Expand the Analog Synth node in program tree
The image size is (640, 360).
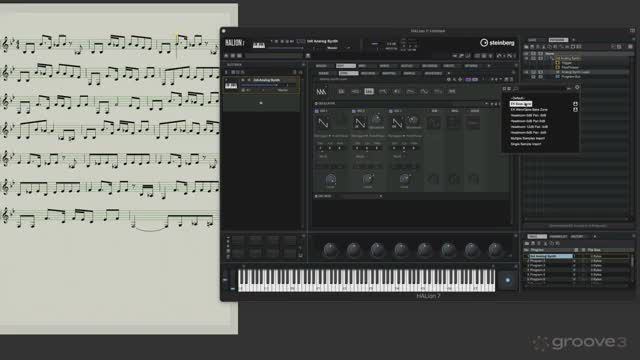(x=552, y=58)
